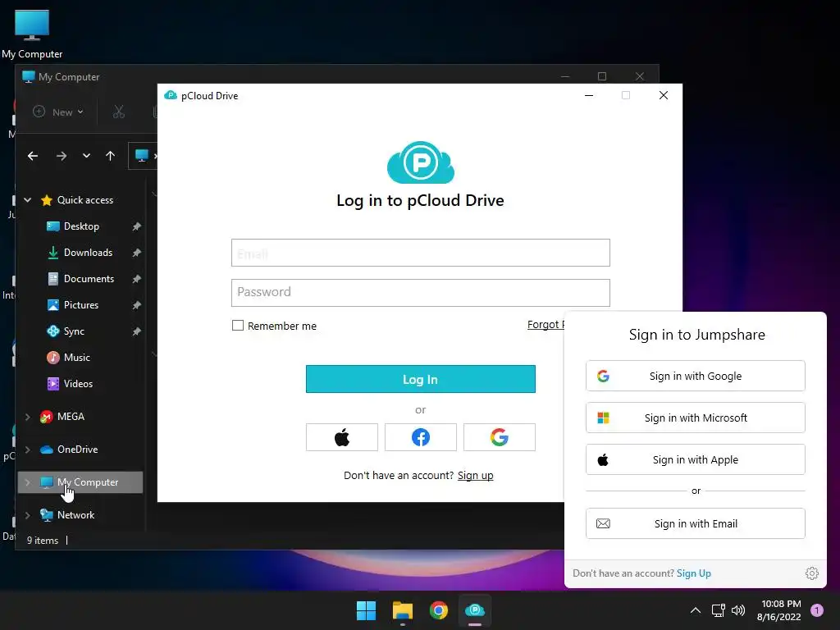Select Videos in navigation pane
This screenshot has width=840, height=630.
point(78,384)
